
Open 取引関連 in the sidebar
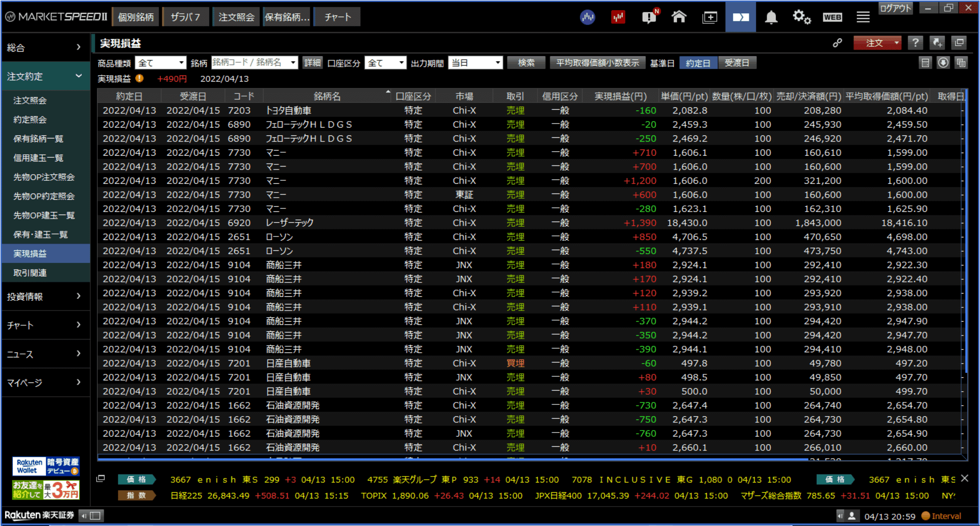(45, 273)
